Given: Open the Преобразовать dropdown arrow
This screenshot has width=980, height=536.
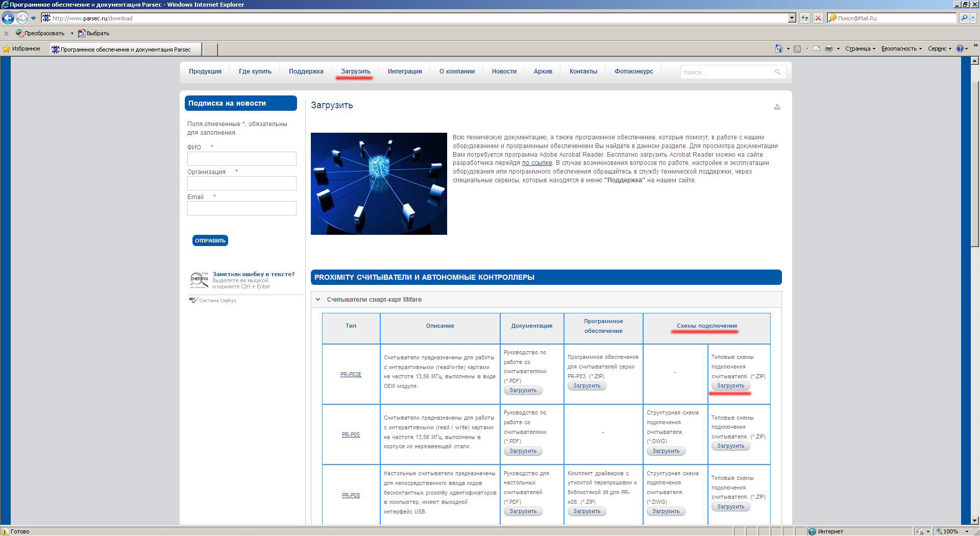Looking at the screenshot, I should [72, 33].
